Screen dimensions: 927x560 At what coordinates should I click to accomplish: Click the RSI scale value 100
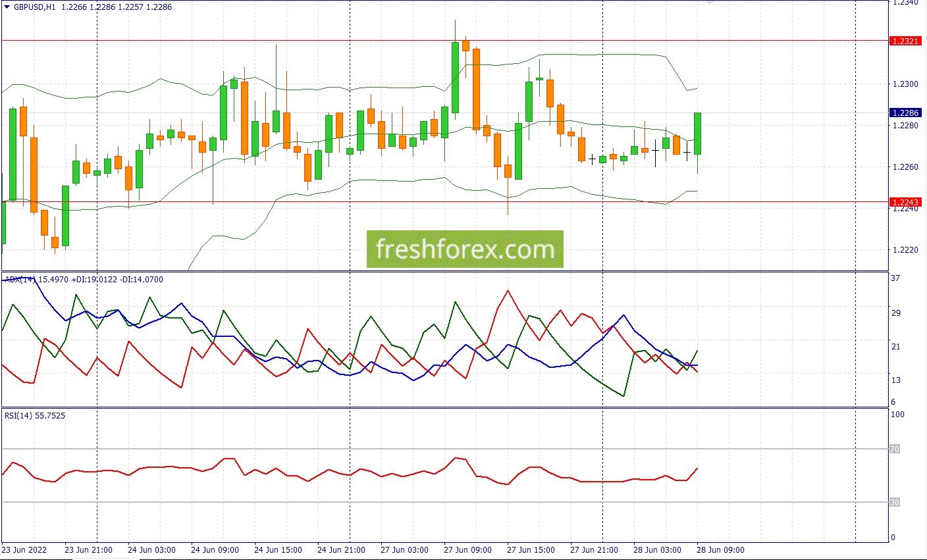[x=897, y=415]
